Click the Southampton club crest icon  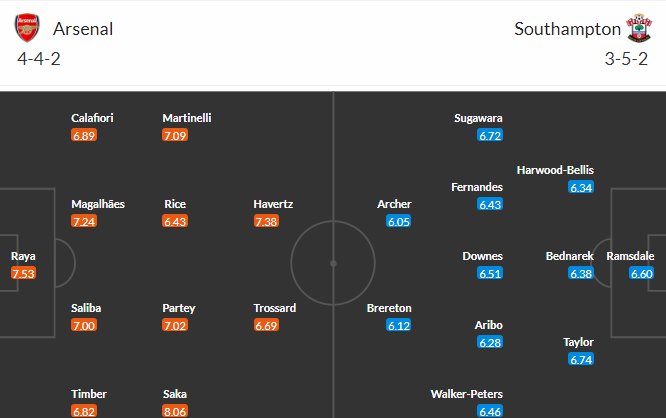[639, 28]
